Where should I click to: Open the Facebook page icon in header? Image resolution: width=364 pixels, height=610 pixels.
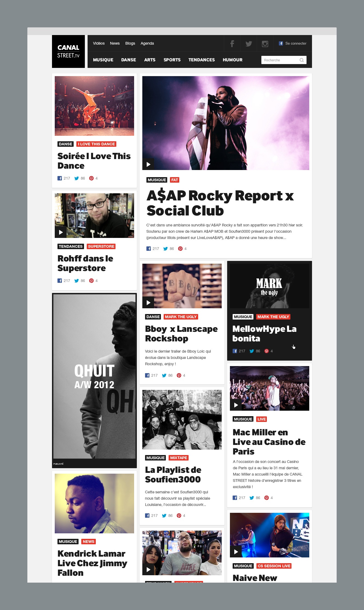point(232,44)
